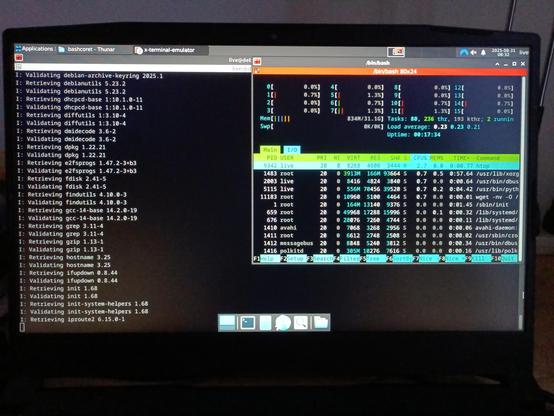Select process 2003 live row in htop
The height and width of the screenshot is (416, 554).
tap(386, 182)
